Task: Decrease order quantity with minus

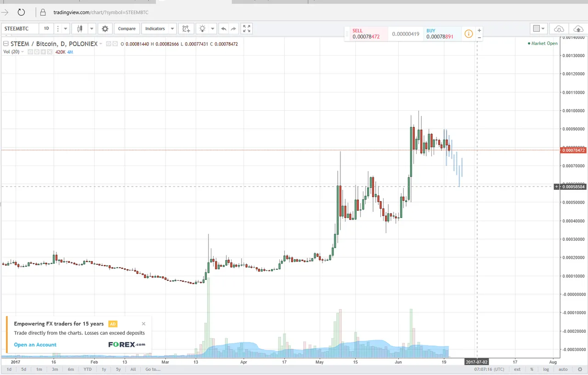Action: 480,37
